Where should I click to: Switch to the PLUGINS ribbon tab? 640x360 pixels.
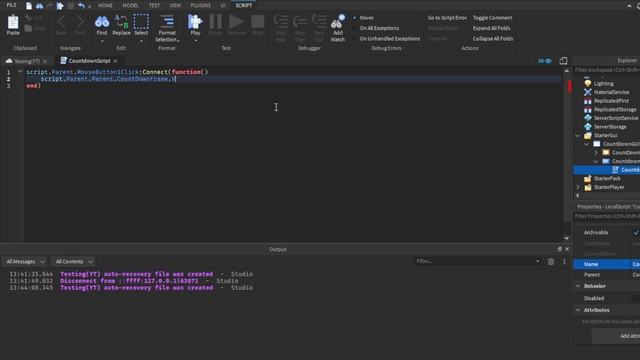(x=200, y=5)
